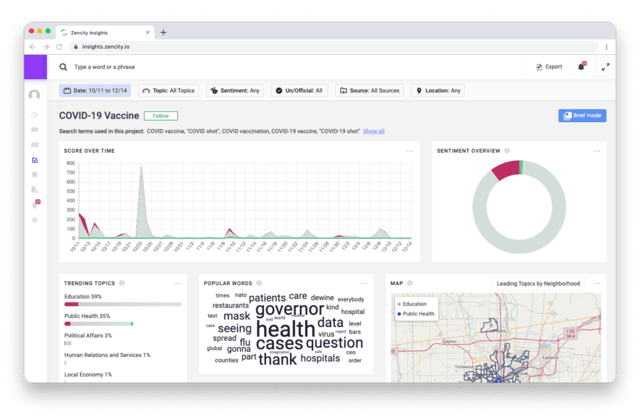
Task: Select the Zencity Insights browser tab
Action: (x=105, y=33)
